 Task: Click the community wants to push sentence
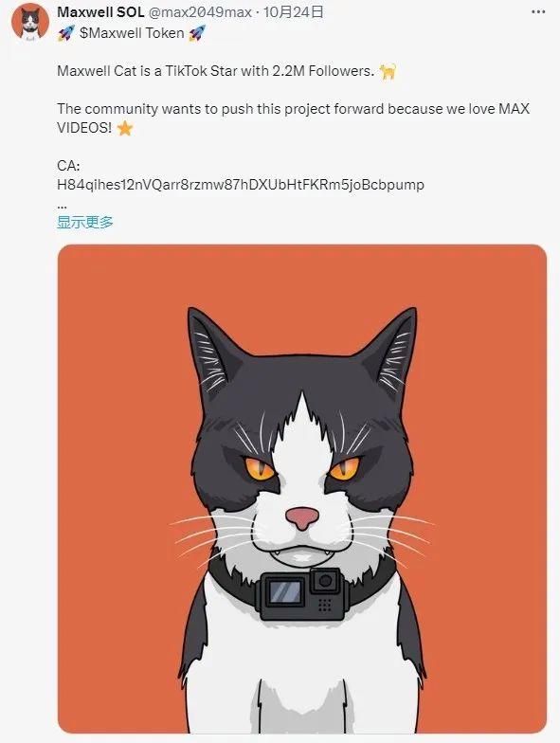[294, 118]
